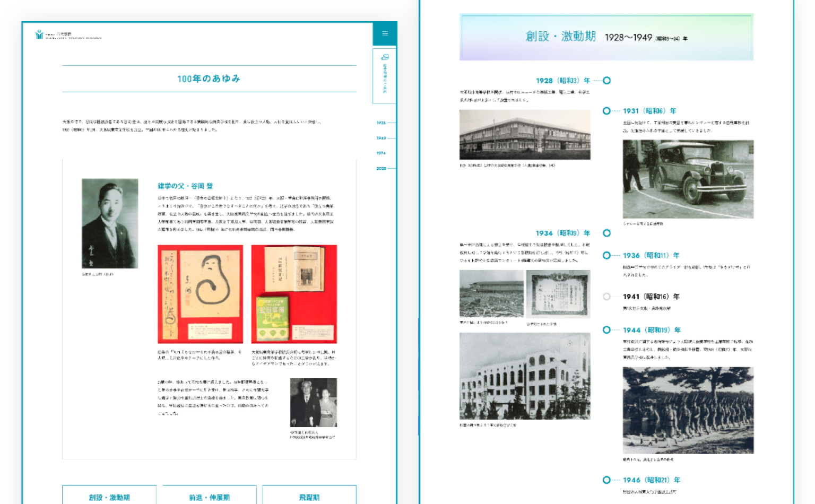815x504 pixels.
Task: Select the 前進・伸展期 tab
Action: point(210,496)
